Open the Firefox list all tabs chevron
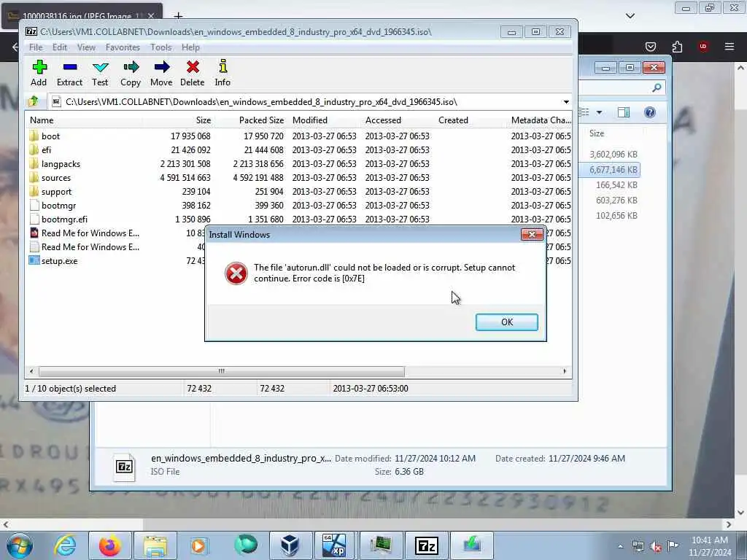Image resolution: width=747 pixels, height=560 pixels. point(630,16)
